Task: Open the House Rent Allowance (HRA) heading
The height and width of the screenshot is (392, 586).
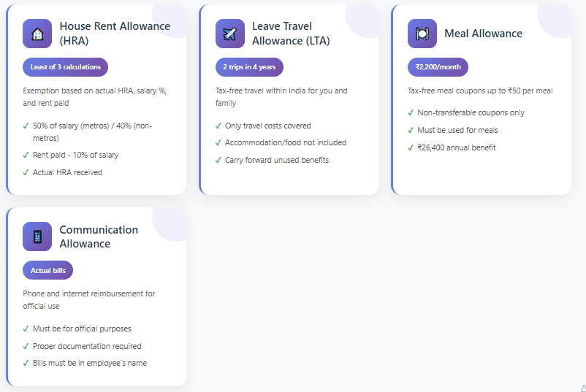Action: (115, 34)
